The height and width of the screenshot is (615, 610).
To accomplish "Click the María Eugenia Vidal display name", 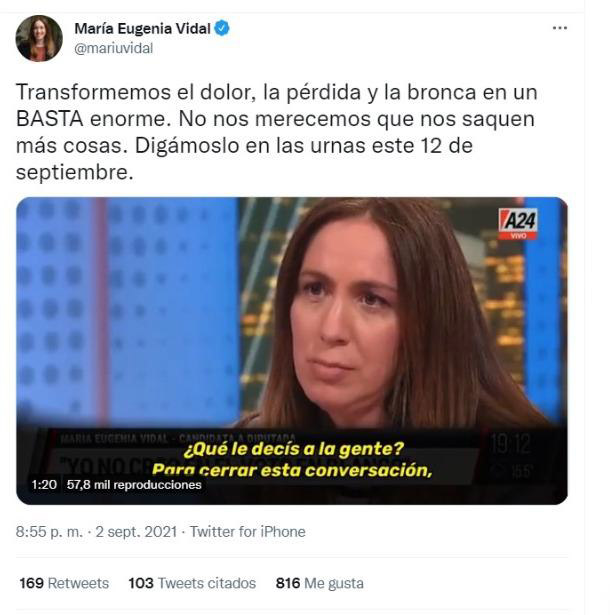I will (142, 28).
